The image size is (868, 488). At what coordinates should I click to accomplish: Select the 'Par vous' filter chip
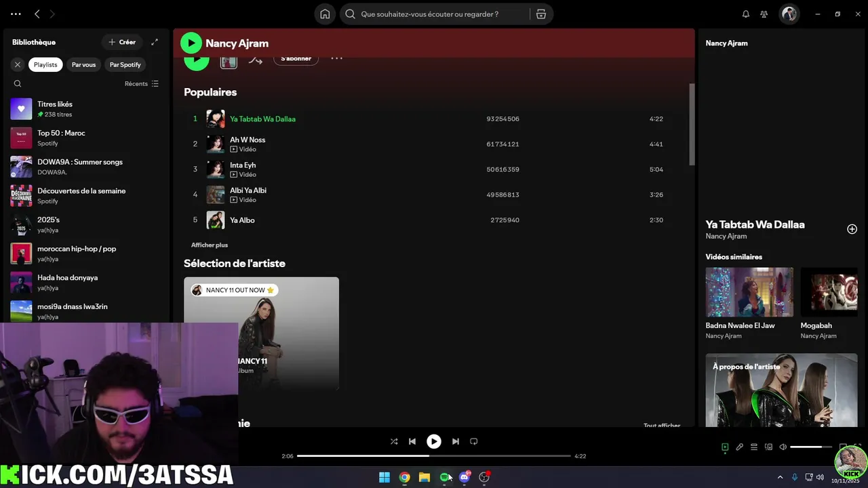[83, 64]
